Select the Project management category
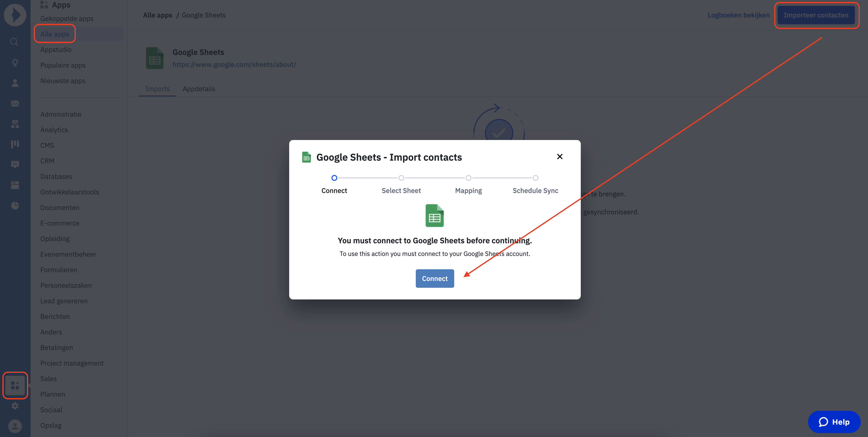This screenshot has width=868, height=437. (x=72, y=363)
